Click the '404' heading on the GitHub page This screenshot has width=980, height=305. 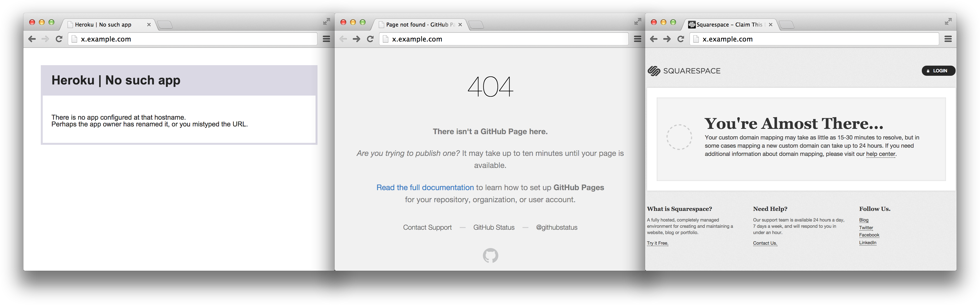[490, 86]
